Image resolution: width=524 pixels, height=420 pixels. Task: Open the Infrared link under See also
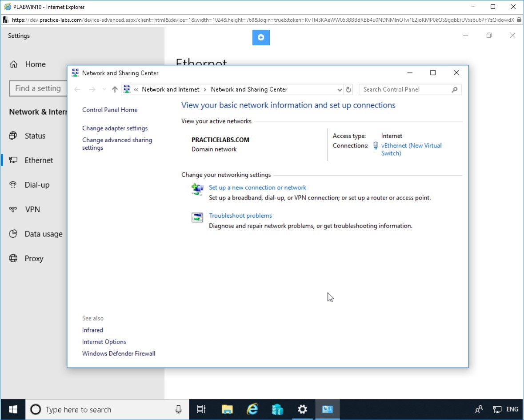pyautogui.click(x=92, y=330)
